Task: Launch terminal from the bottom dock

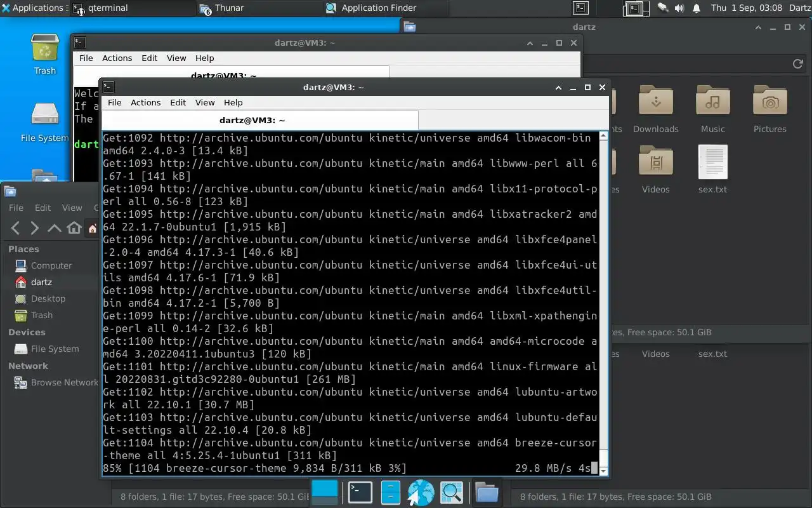Action: [360, 492]
